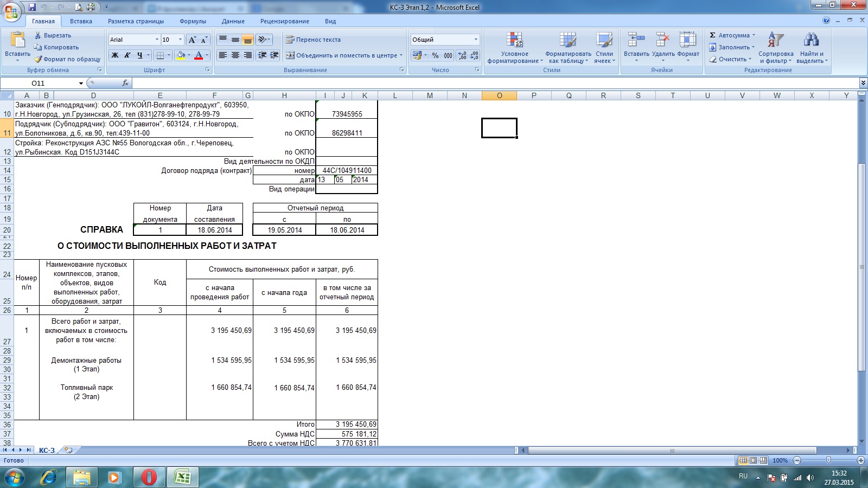Choose the align text left icon
This screenshot has height=488, width=868.
point(222,55)
